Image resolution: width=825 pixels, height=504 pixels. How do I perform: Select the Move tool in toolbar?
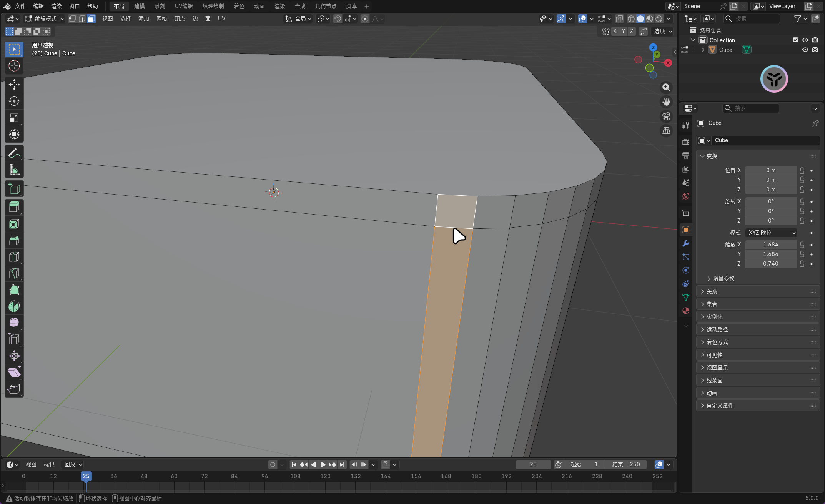click(x=14, y=85)
